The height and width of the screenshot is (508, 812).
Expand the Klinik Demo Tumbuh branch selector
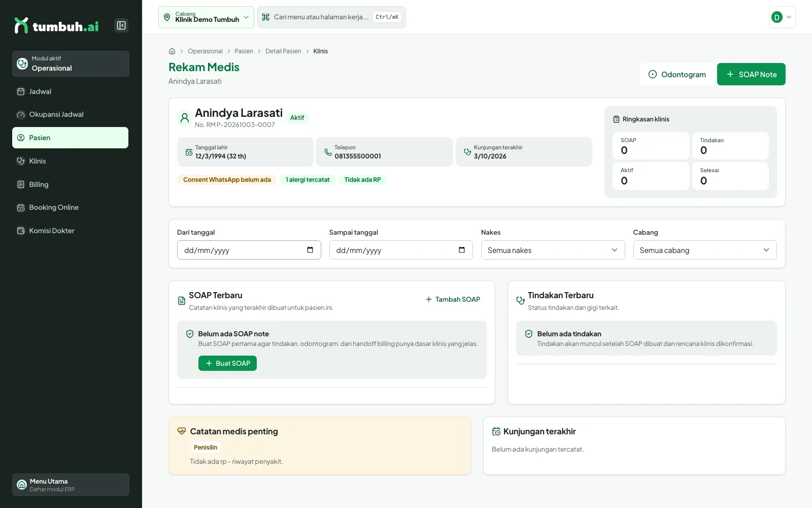[206, 17]
